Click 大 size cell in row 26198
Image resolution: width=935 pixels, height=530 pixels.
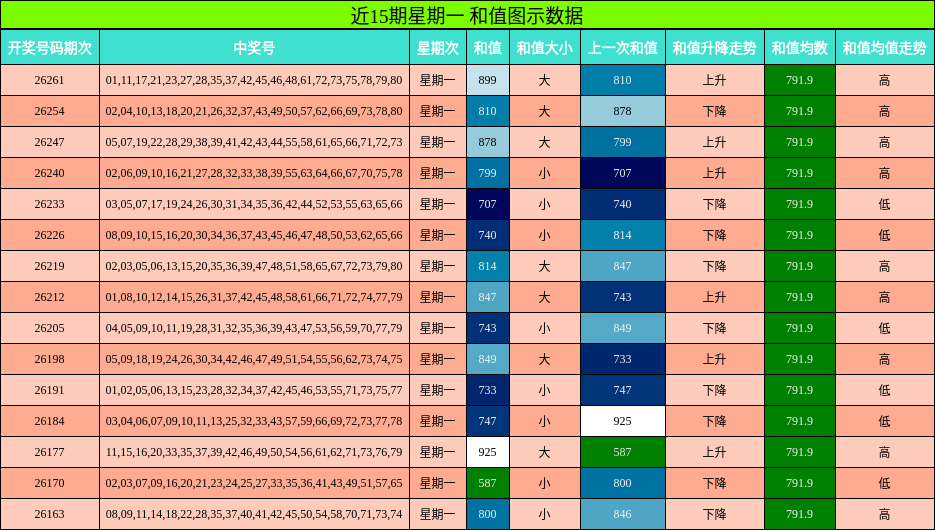tap(544, 359)
